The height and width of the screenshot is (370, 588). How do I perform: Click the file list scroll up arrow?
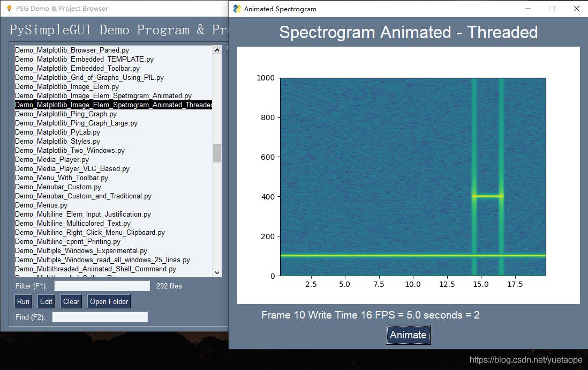point(217,50)
